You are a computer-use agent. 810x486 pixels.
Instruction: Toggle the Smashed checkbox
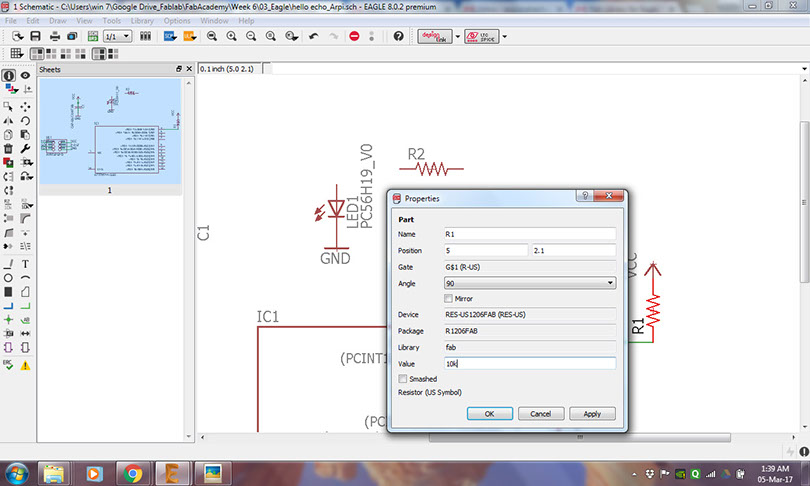pos(402,379)
